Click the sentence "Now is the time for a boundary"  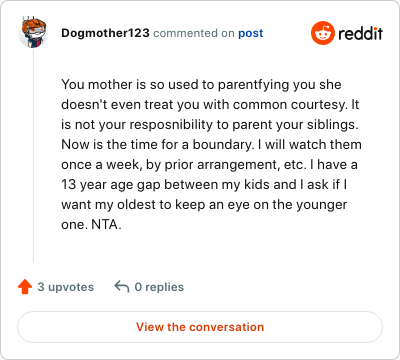156,145
